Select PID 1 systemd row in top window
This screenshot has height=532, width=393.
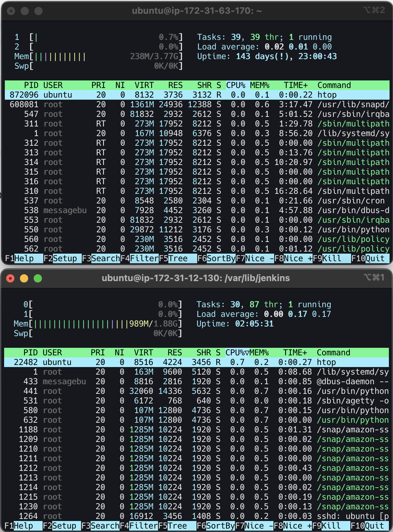197,133
